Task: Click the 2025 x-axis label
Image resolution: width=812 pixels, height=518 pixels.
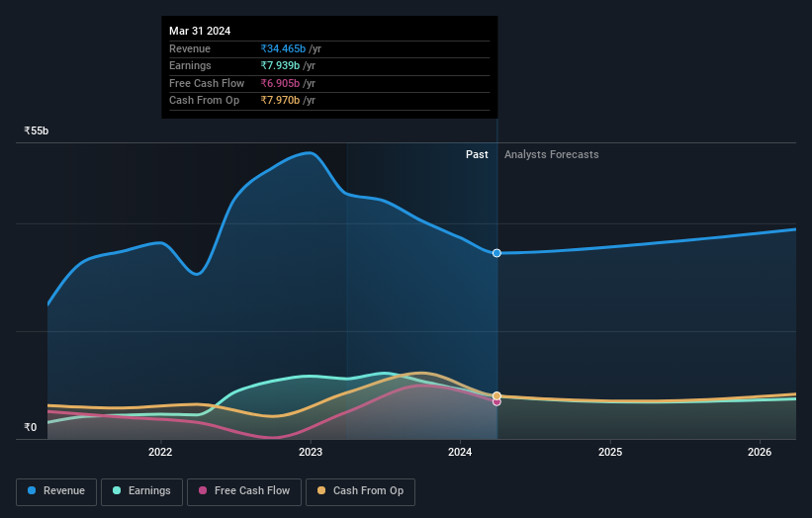Action: tap(610, 452)
